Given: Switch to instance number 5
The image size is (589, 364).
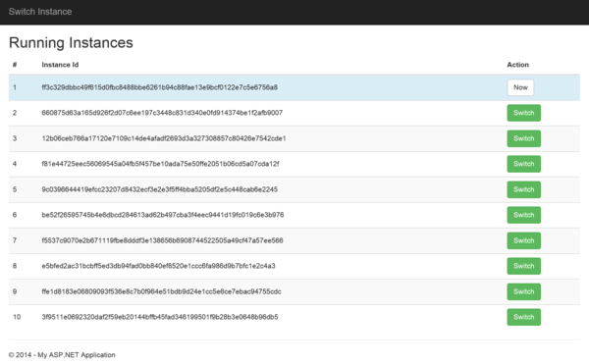Looking at the screenshot, I should [x=523, y=189].
